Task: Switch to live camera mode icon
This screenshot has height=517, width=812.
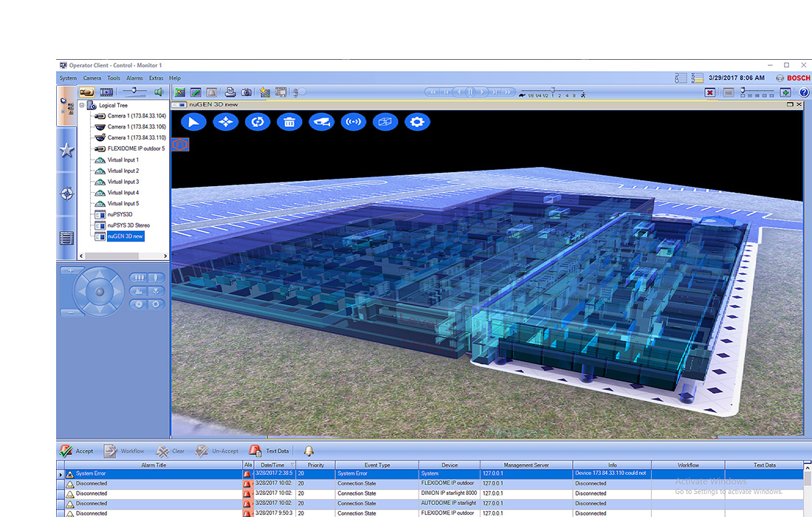Action: (x=87, y=92)
